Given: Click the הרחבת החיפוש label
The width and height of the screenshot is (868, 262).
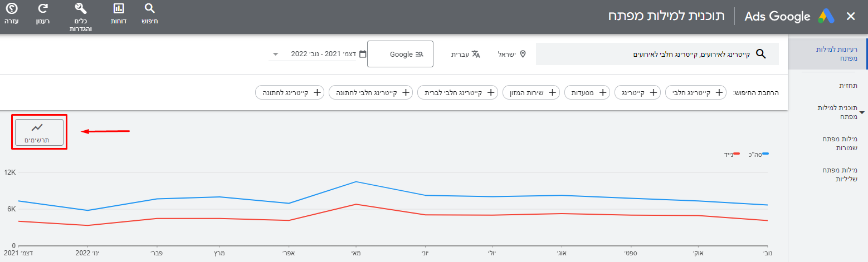Looking at the screenshot, I should [x=756, y=92].
